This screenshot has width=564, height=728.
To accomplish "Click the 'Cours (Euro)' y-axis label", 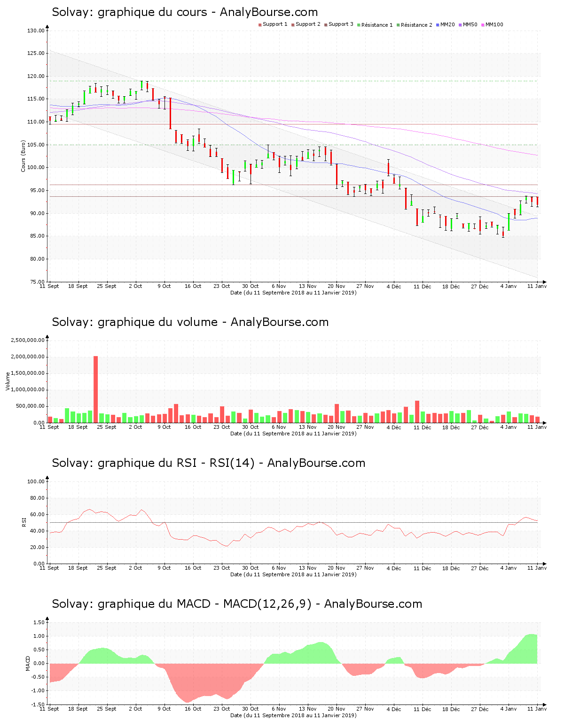I will pos(23,156).
